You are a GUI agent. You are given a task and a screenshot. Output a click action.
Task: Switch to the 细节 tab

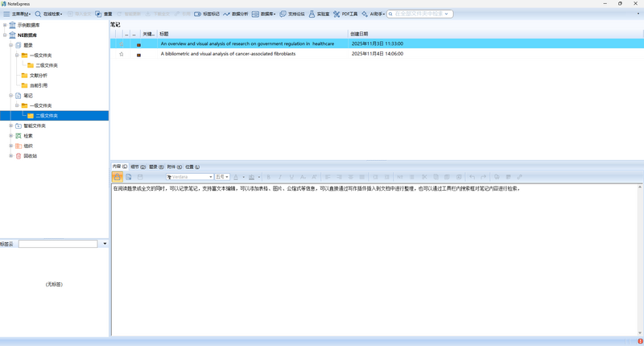(x=138, y=167)
